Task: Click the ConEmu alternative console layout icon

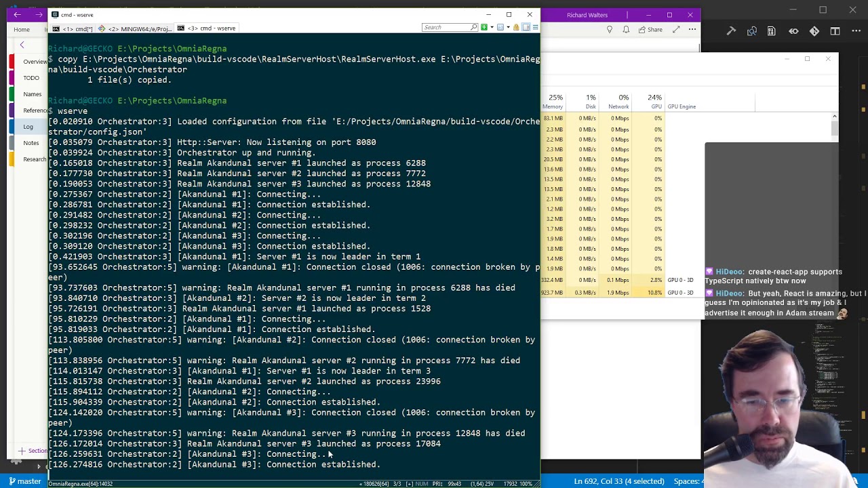Action: [x=526, y=28]
